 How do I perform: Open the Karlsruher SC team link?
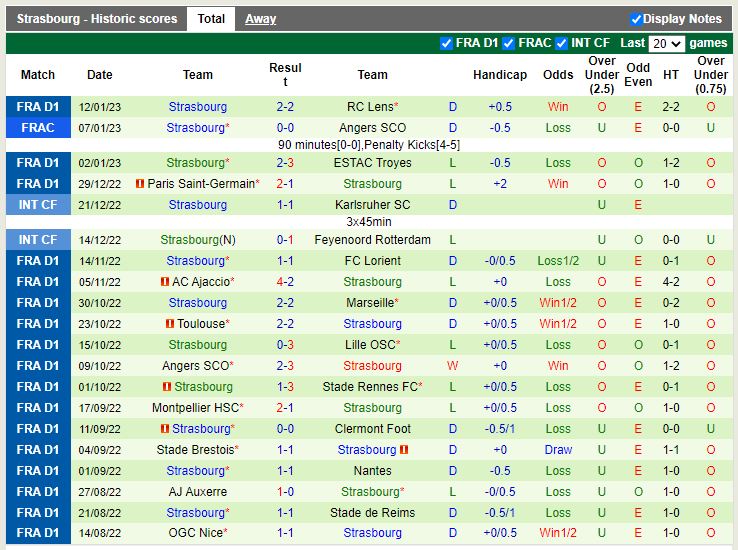372,205
